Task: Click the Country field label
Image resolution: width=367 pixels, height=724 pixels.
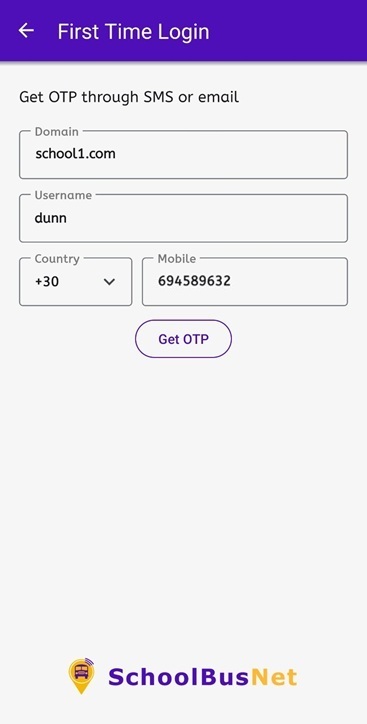Action: click(x=57, y=259)
